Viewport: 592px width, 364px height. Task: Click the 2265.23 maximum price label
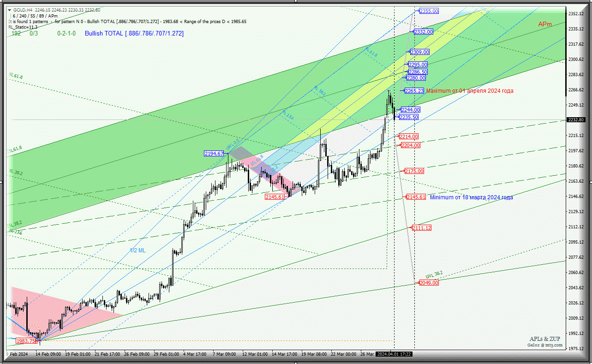(x=414, y=91)
